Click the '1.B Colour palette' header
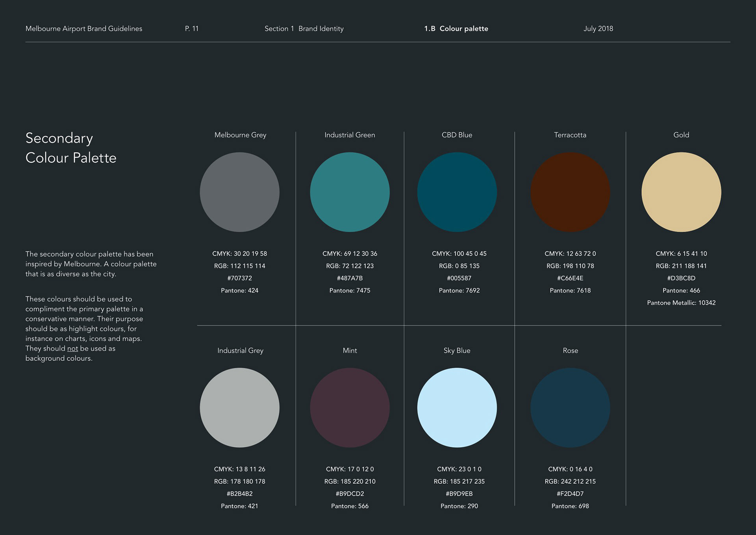Screen dimensions: 756x535 [x=456, y=29]
